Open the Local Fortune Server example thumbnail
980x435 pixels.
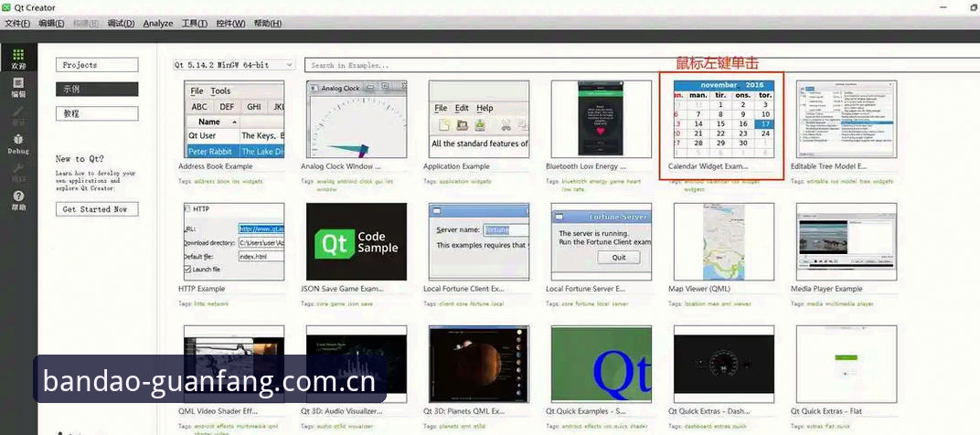tap(602, 241)
